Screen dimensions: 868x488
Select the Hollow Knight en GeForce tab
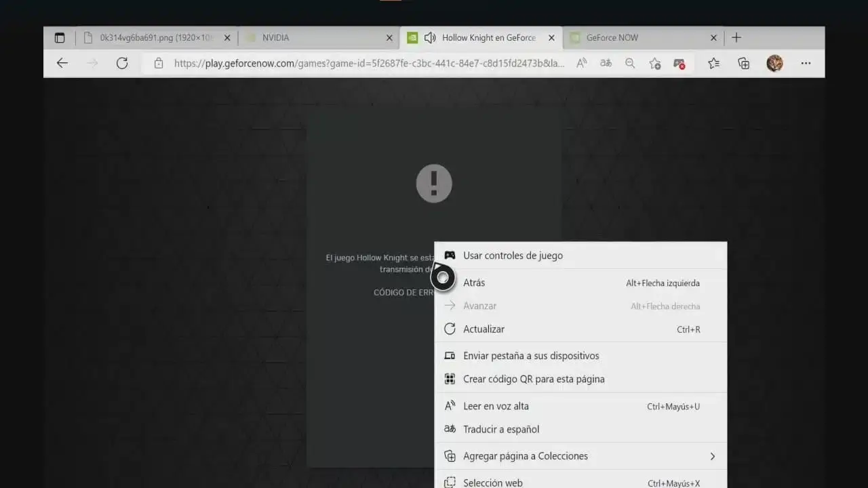(x=481, y=38)
